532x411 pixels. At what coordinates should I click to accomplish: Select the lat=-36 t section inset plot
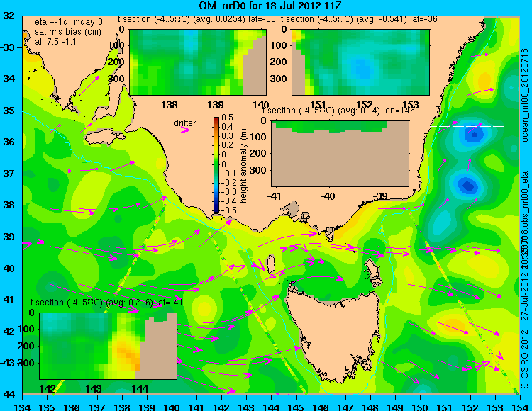point(360,62)
